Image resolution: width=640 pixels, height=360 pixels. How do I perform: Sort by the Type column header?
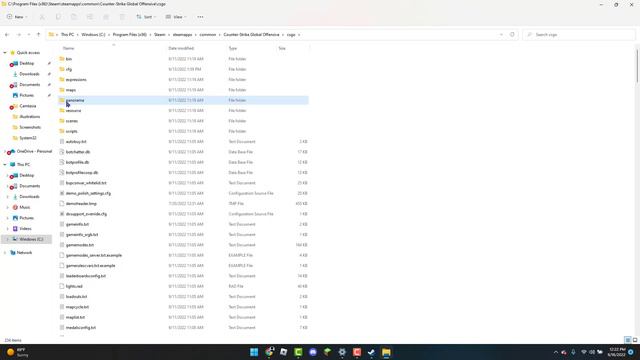pos(233,48)
